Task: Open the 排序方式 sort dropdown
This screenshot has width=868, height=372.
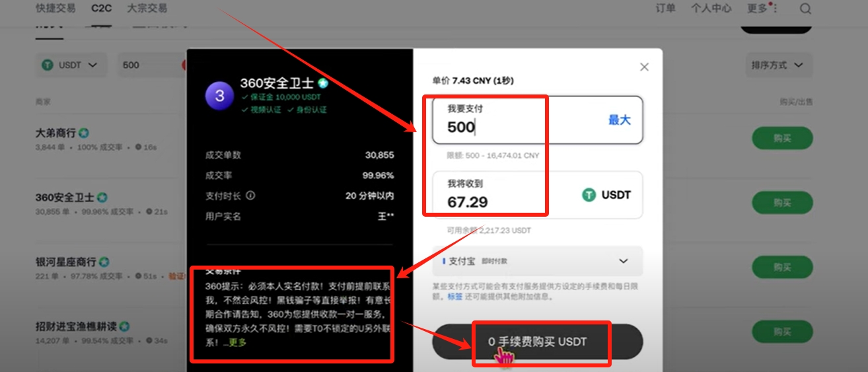Action: point(778,65)
